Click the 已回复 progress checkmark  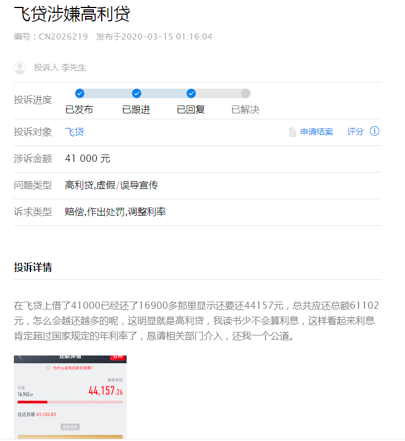click(191, 93)
